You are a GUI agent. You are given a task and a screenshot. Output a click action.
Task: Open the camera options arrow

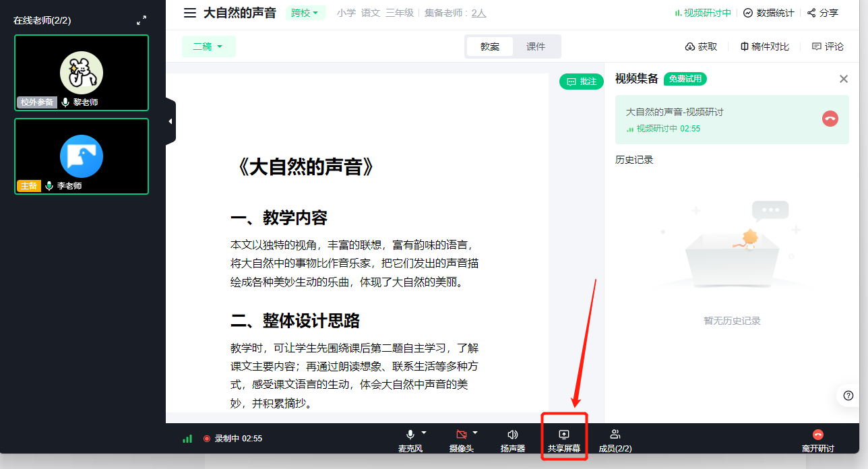475,433
